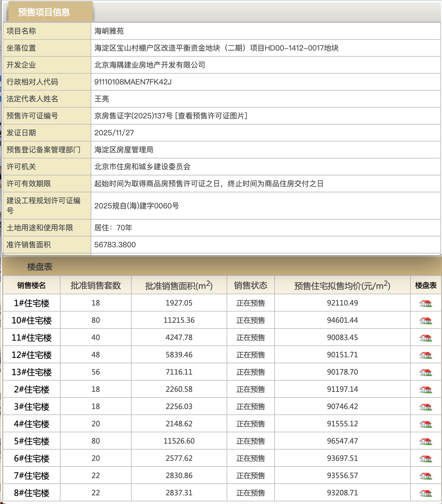Select the 预售项目信息 tab
This screenshot has height=504, width=442.
(x=44, y=12)
